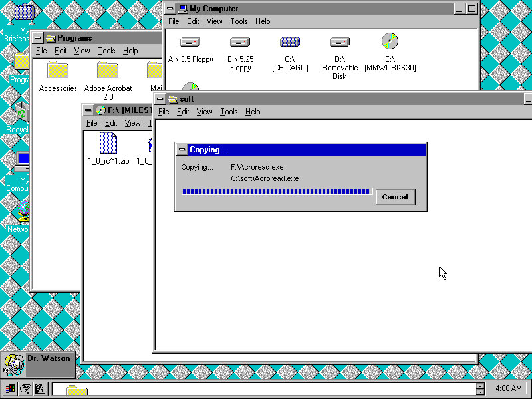Click the E:\ [MMWORKS30] CD-ROM icon
This screenshot has width=532, height=399.
coord(390,42)
